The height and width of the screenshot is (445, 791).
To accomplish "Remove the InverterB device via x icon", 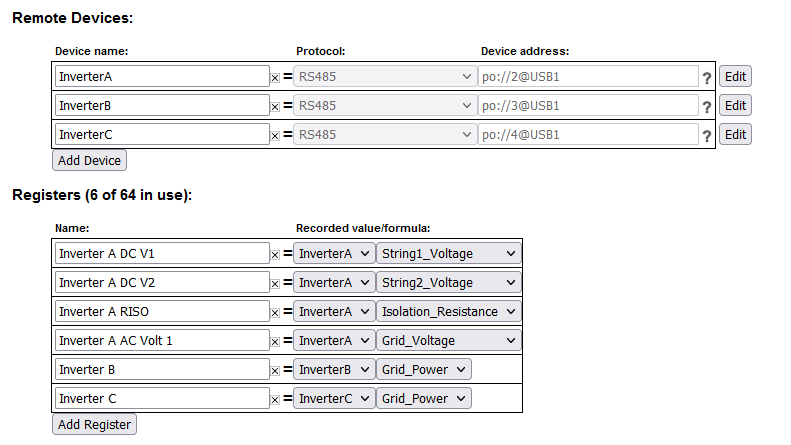I will pyautogui.click(x=275, y=107).
